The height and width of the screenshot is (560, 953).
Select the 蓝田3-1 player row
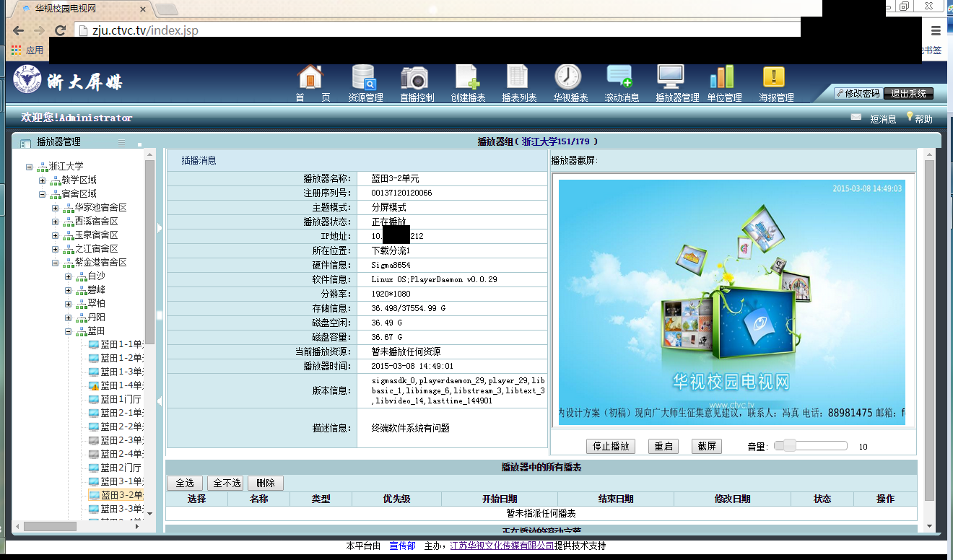click(115, 481)
